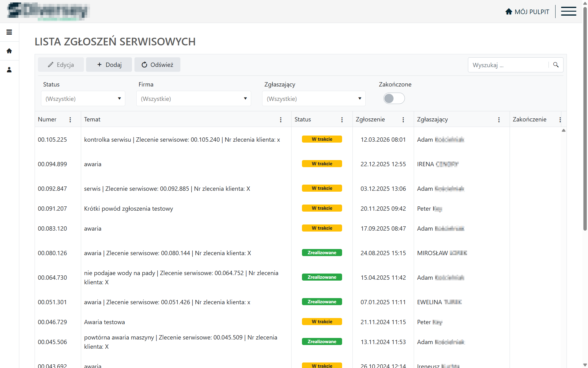588x368 pixels.
Task: Select the row numbered 00.094.899
Action: pyautogui.click(x=52, y=164)
